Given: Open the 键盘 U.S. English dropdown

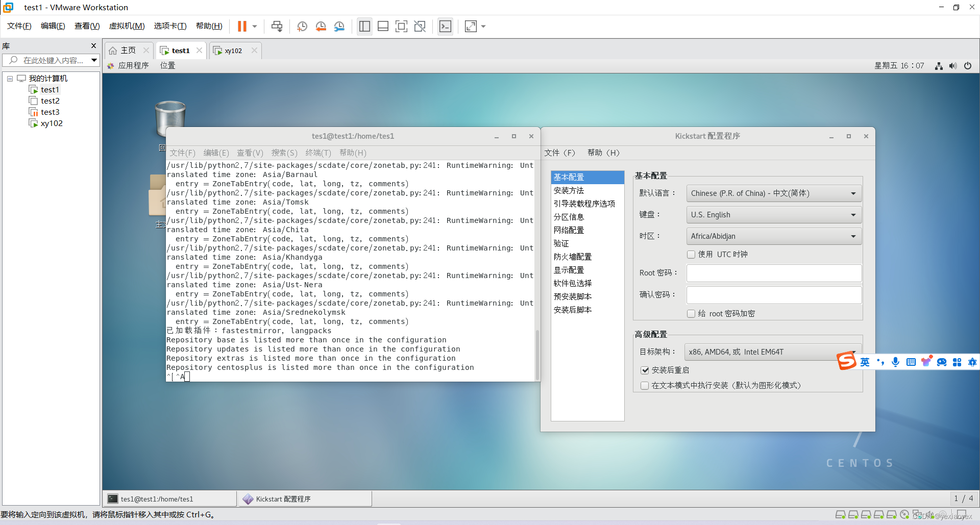Looking at the screenshot, I should 774,215.
